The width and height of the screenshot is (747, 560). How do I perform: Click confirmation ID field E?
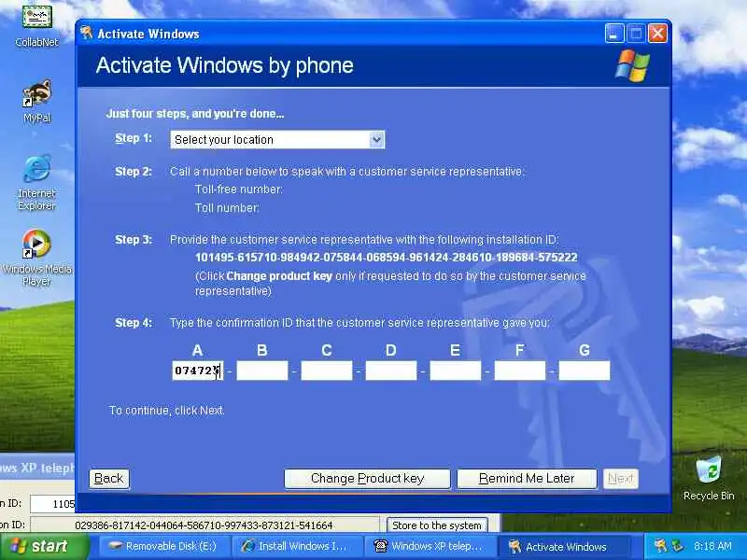(x=456, y=371)
